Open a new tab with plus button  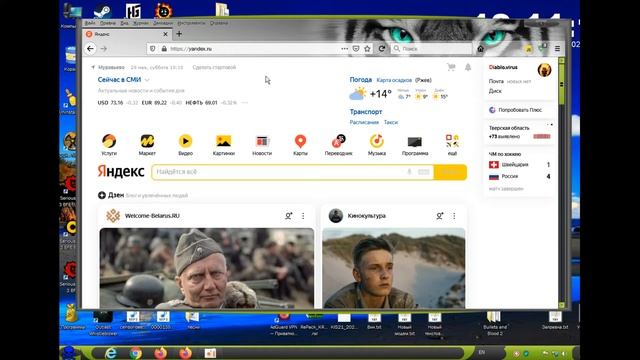pyautogui.click(x=179, y=34)
